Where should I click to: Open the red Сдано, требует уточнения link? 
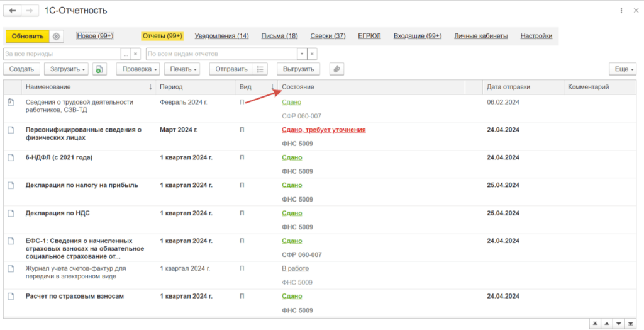324,130
